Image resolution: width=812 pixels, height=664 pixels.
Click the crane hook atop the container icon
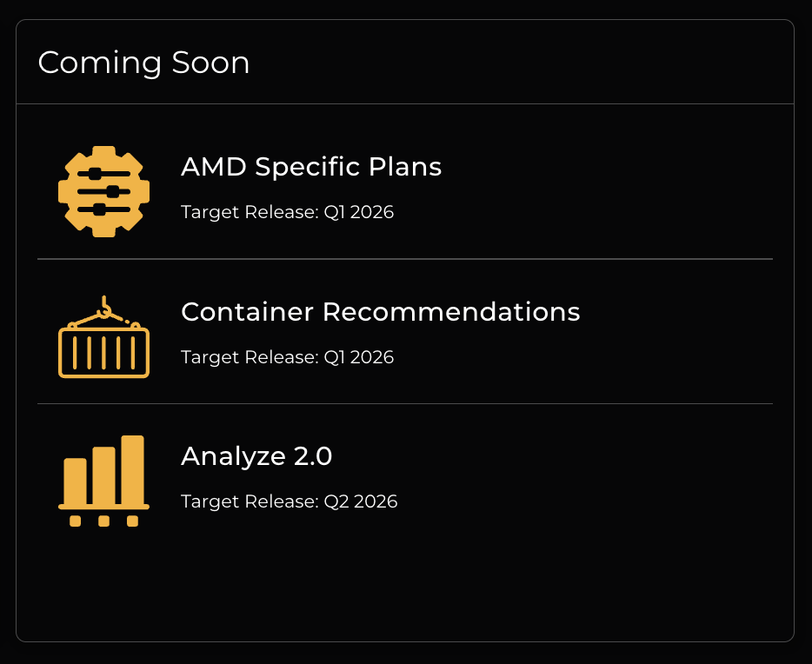(x=104, y=306)
